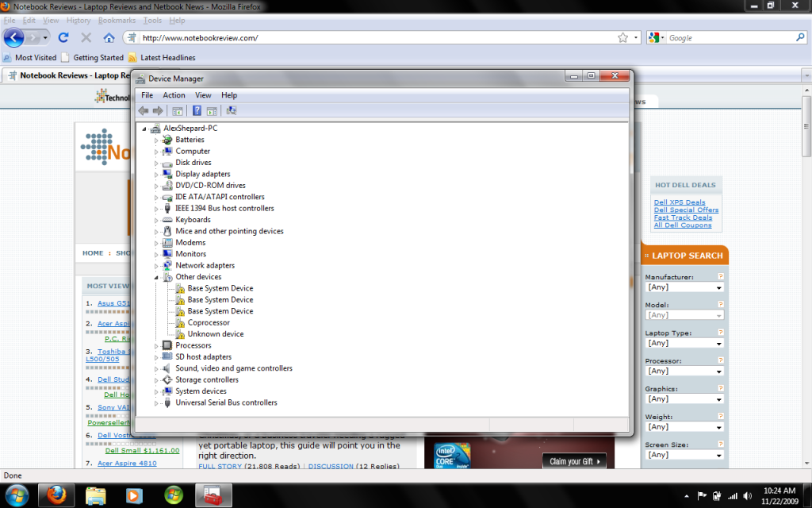Open Windows Explorer folder icon on taskbar
The width and height of the screenshot is (812, 508).
[96, 495]
